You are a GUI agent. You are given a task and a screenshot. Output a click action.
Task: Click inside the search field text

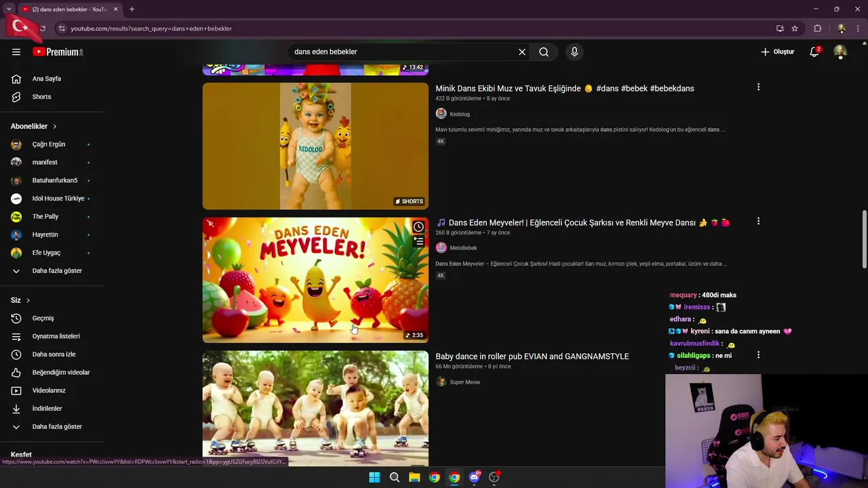pos(325,52)
